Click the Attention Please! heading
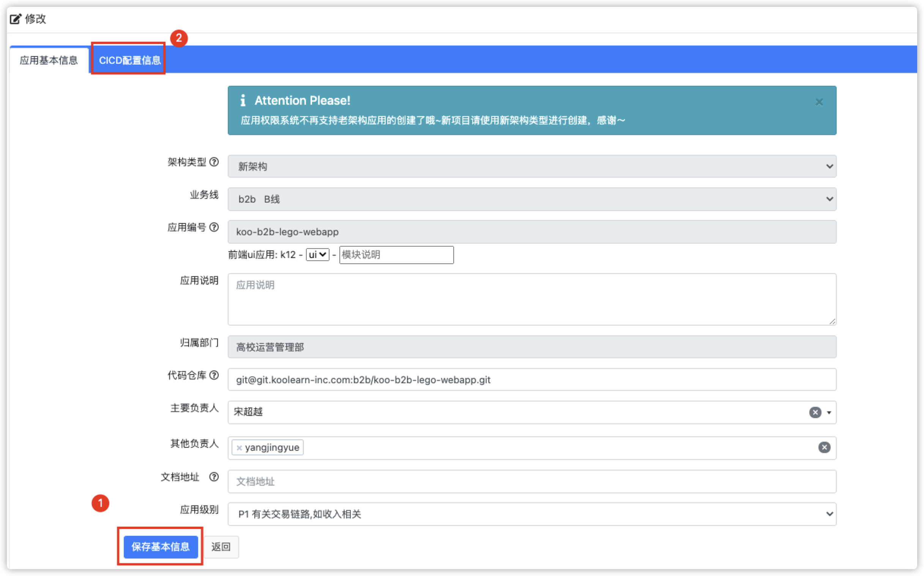This screenshot has width=924, height=576. point(302,100)
